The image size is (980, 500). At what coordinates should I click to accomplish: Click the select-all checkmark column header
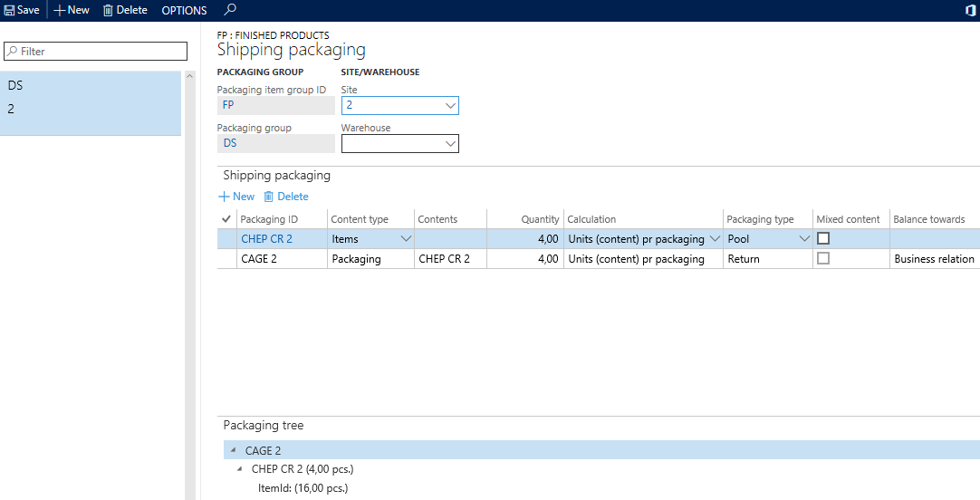[226, 219]
